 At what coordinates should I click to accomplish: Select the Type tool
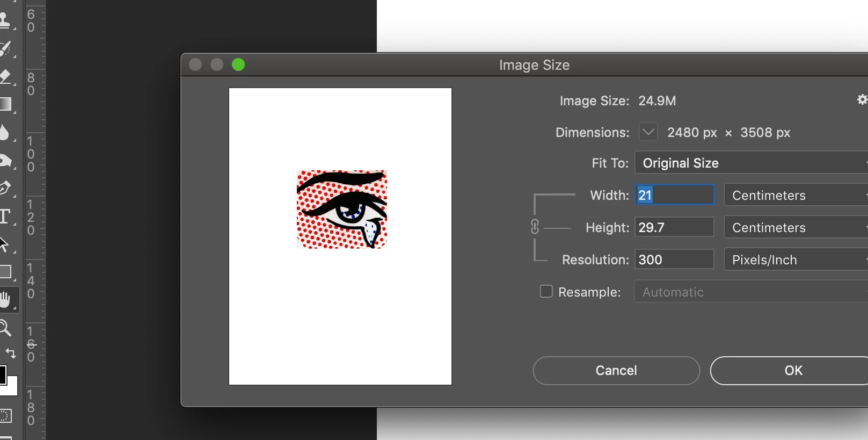tap(4, 217)
